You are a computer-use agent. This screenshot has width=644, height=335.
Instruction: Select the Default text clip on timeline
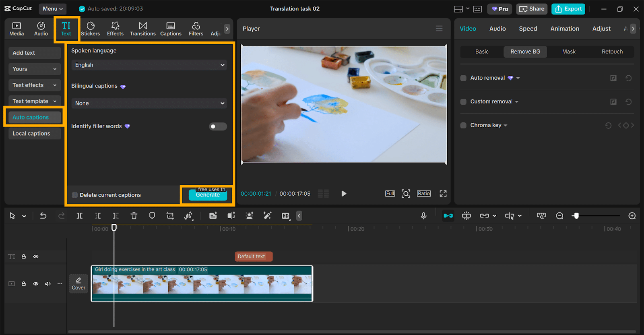pos(254,256)
